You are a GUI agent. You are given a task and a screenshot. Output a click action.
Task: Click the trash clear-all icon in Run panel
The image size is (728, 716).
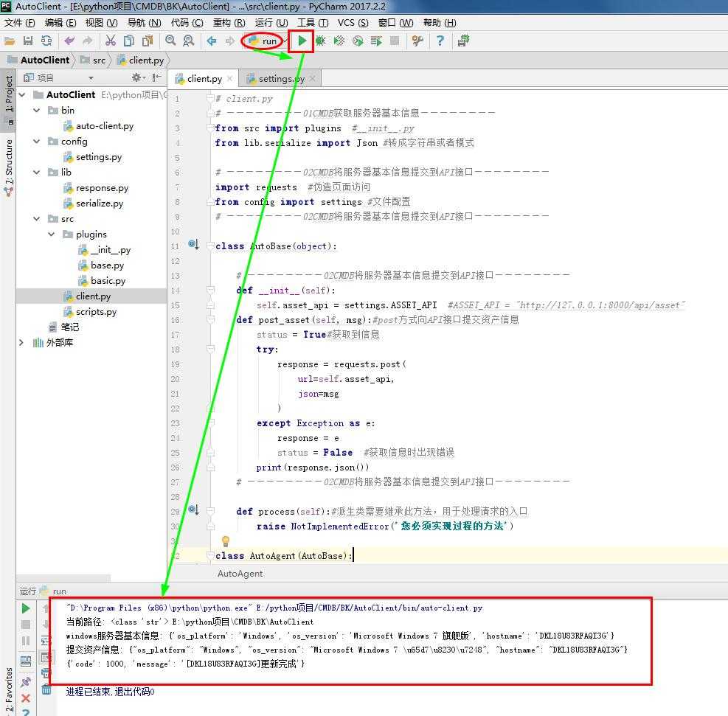46,689
